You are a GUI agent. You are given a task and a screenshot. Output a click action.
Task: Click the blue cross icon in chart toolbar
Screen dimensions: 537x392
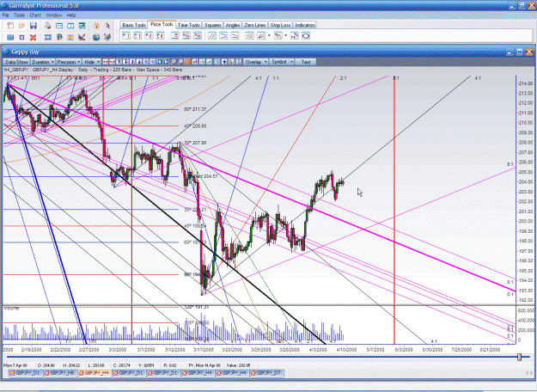[224, 62]
